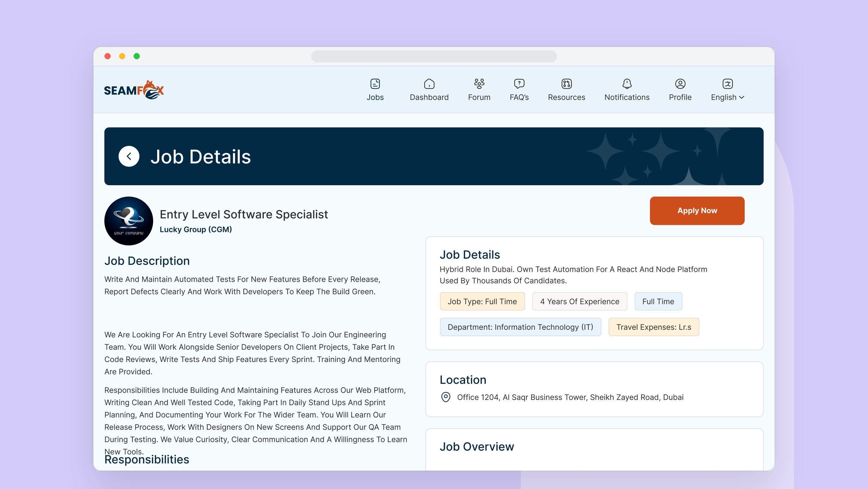Viewport: 868px width, 489px height.
Task: Click the language translate icon
Action: point(728,84)
